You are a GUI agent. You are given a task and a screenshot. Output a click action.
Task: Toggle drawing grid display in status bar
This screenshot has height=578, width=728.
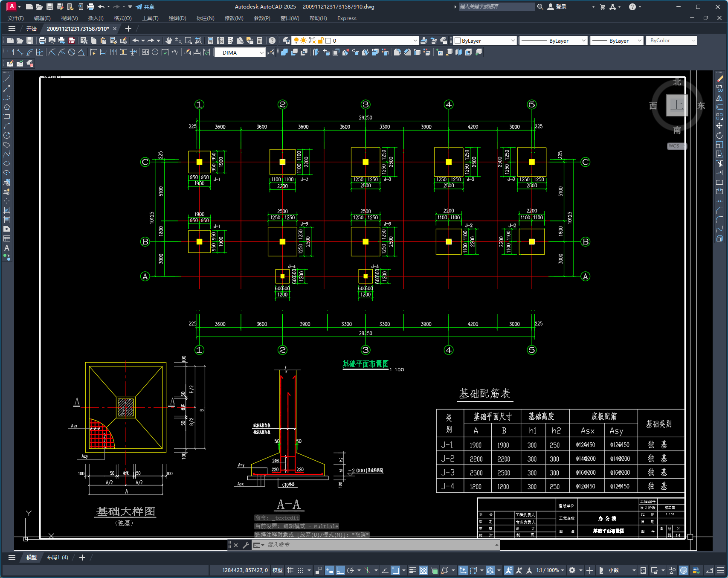[290, 570]
